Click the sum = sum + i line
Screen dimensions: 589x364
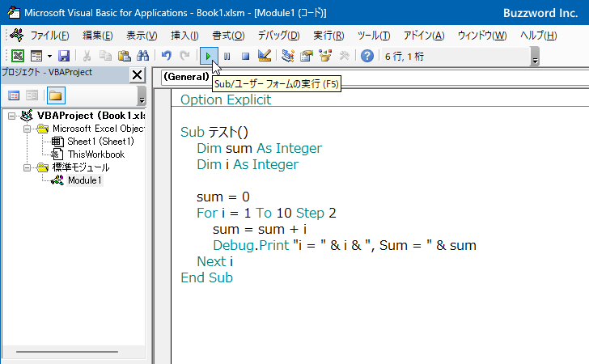tap(260, 229)
